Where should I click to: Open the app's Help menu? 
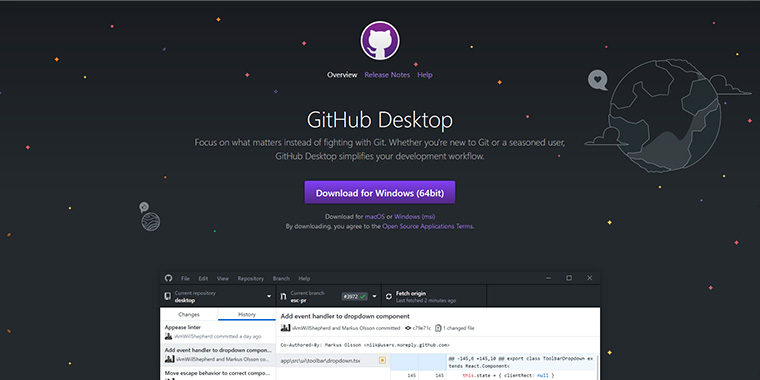point(304,278)
